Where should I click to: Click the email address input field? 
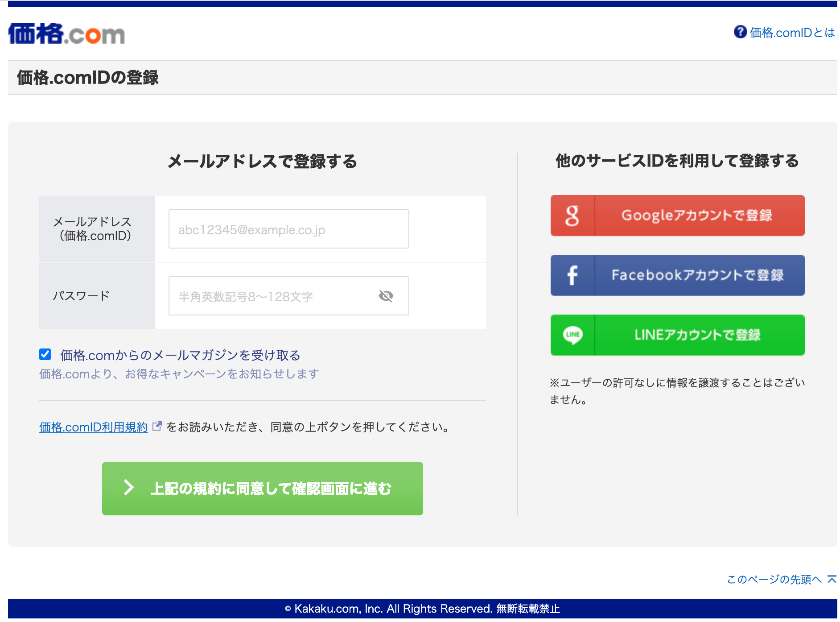pos(289,229)
